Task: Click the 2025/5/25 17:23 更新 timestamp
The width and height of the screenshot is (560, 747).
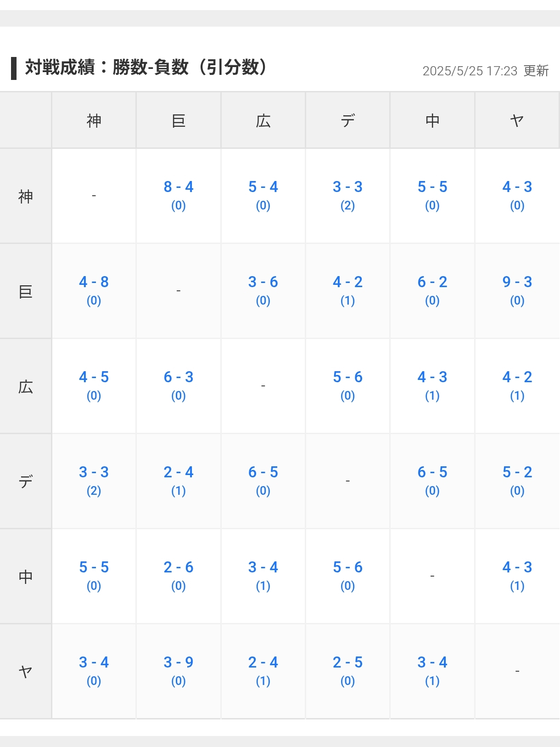Action: 485,71
